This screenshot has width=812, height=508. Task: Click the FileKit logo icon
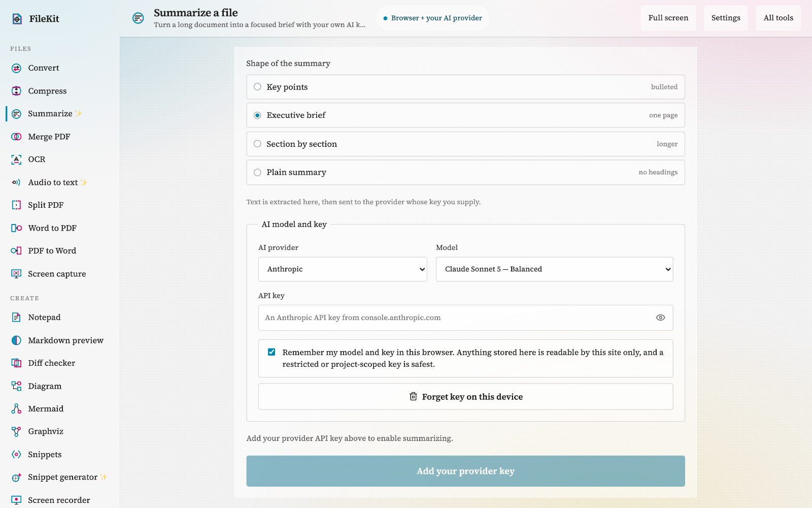click(17, 19)
